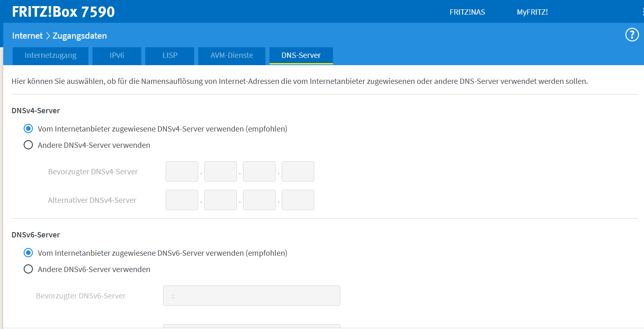Click third octet of Alternativer DNSv4-Server
The height and width of the screenshot is (329, 644).
tap(259, 200)
